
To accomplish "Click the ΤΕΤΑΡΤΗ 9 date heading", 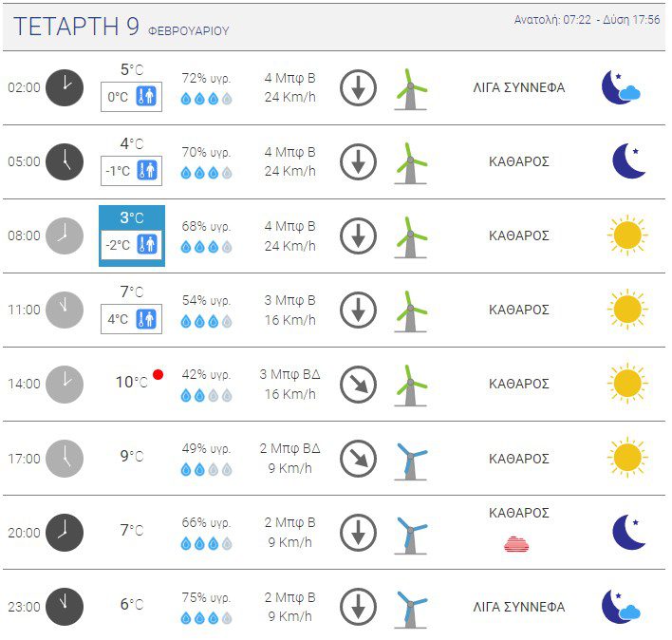I will click(x=76, y=27).
